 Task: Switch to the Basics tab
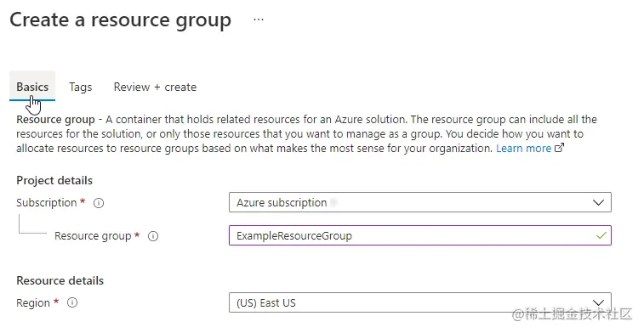pos(32,87)
